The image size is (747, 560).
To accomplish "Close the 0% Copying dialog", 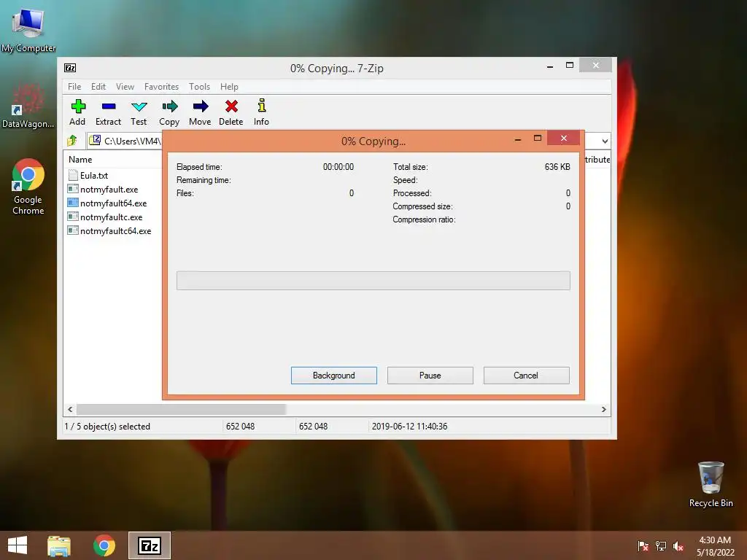I will click(x=564, y=138).
